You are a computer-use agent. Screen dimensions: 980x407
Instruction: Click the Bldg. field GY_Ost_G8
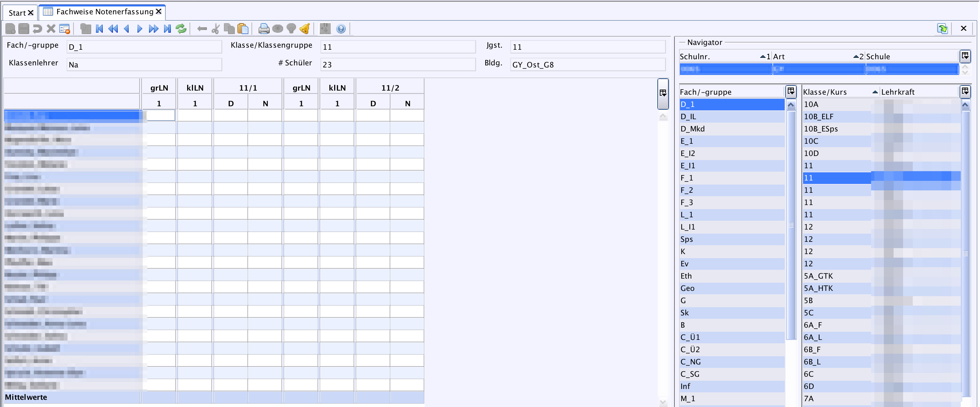pyautogui.click(x=588, y=64)
